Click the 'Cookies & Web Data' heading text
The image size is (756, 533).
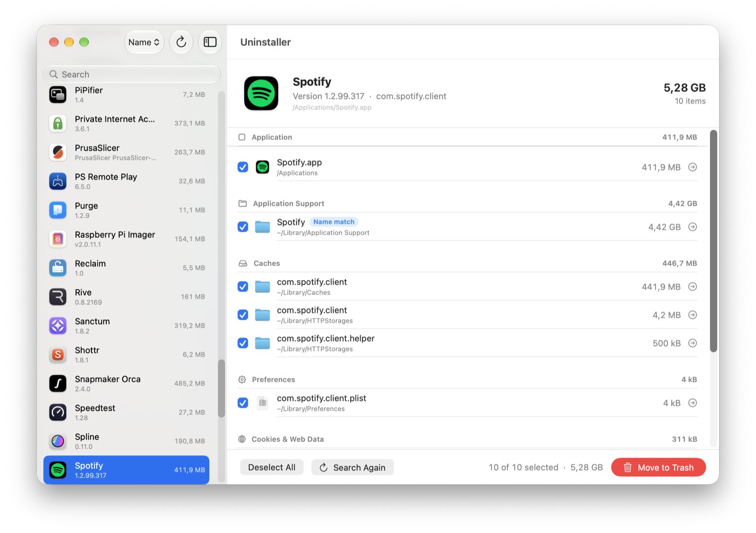pyautogui.click(x=288, y=439)
